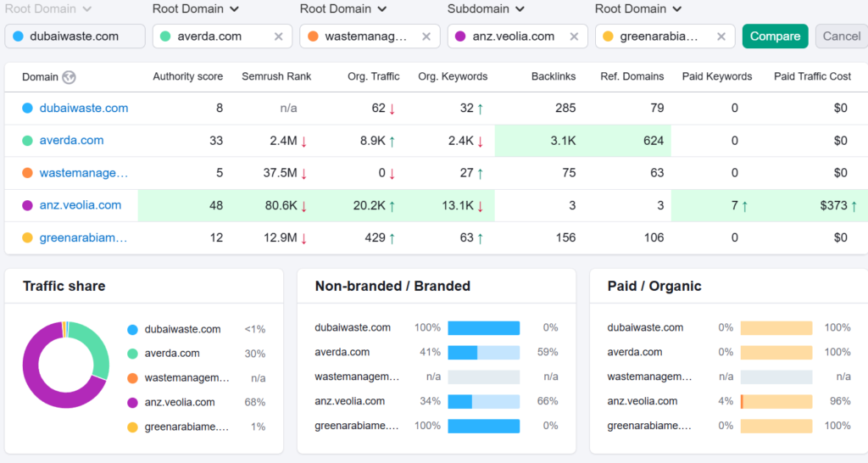Clear the wastemanagement domain field
The image size is (868, 463).
pyautogui.click(x=426, y=36)
